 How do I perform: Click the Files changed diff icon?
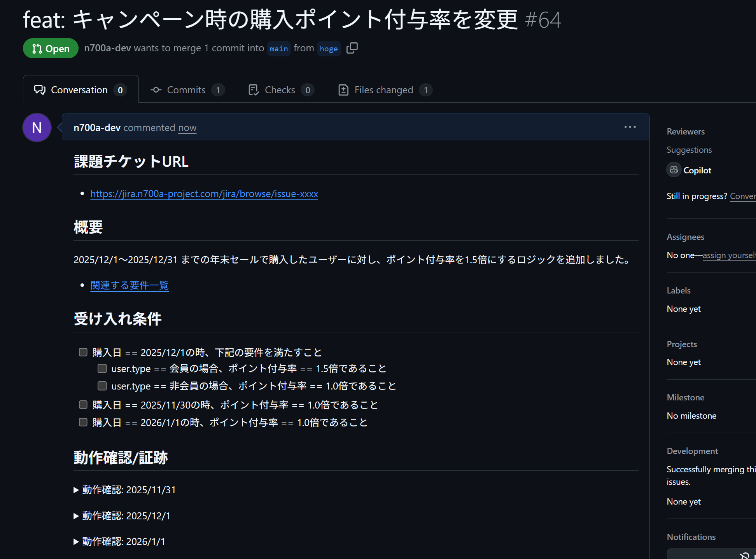tap(343, 90)
